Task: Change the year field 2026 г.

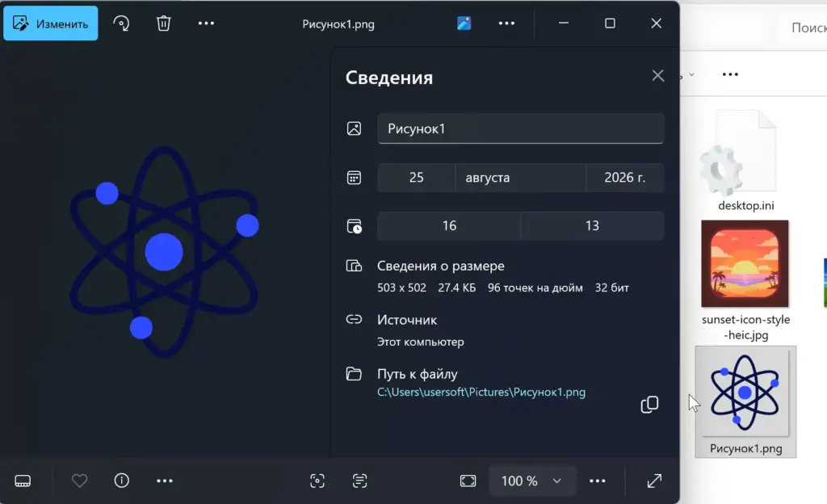Action: pos(625,178)
